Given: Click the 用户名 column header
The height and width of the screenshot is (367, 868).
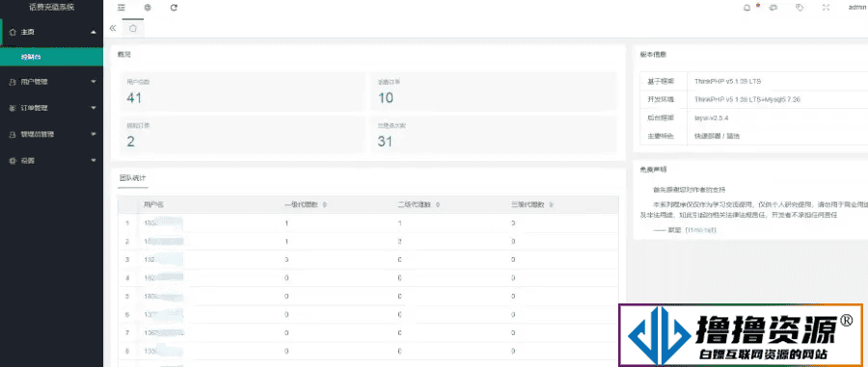Looking at the screenshot, I should click(x=153, y=204).
